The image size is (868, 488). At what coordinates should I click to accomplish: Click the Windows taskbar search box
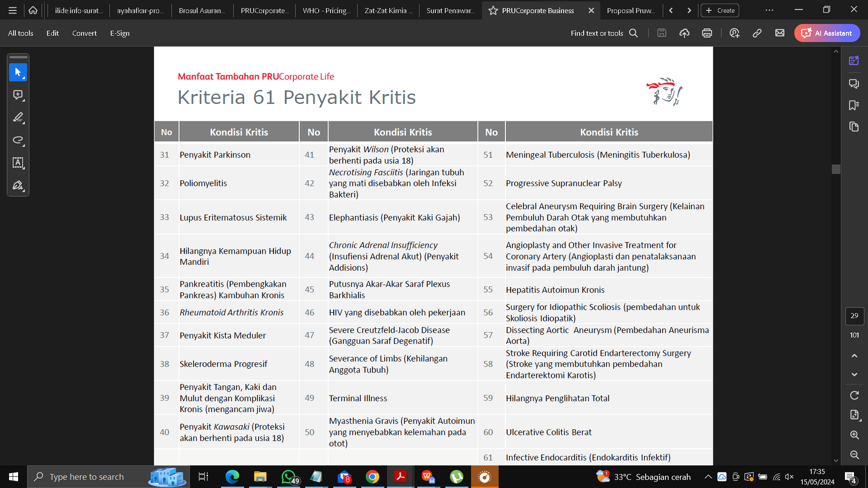[108, 477]
